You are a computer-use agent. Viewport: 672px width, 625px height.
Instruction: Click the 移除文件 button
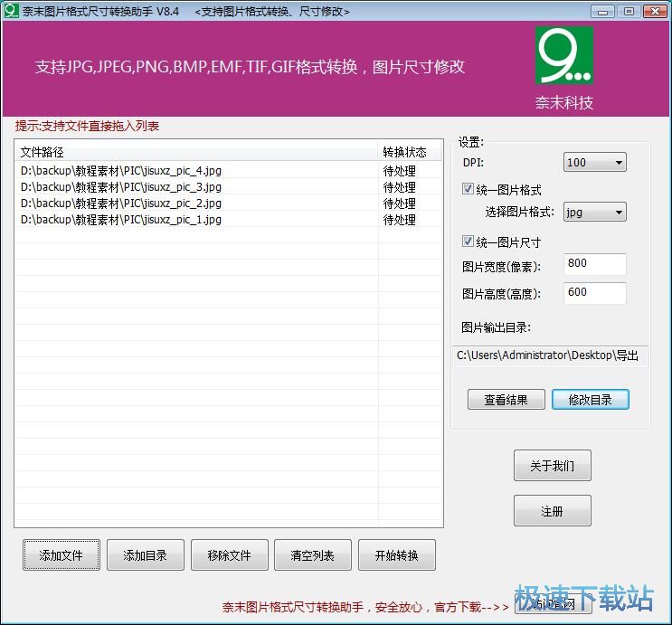pos(230,555)
